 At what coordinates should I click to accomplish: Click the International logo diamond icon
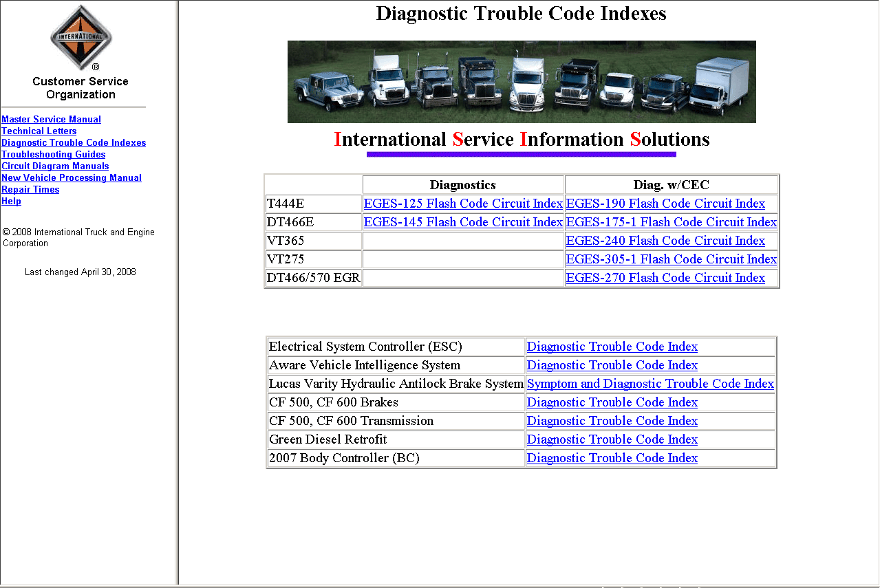[81, 36]
